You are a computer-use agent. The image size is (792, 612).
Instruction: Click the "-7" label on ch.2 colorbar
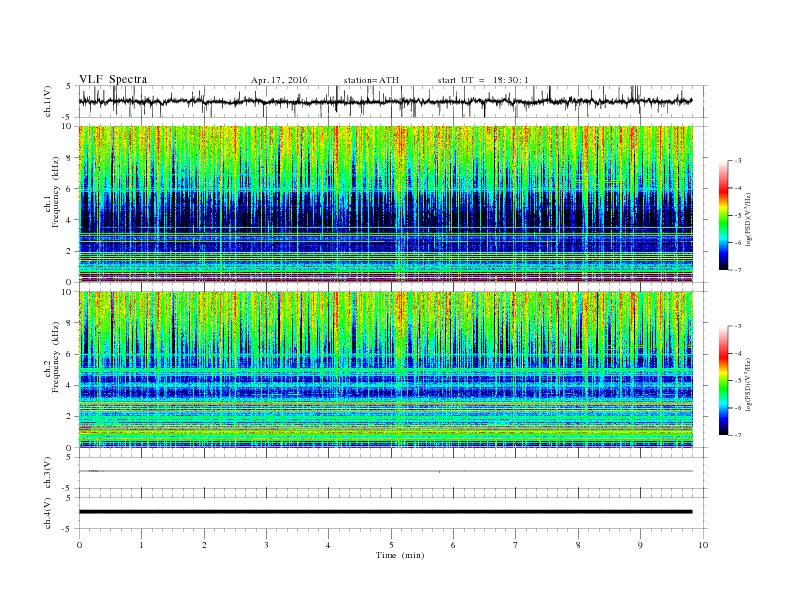[x=738, y=435]
